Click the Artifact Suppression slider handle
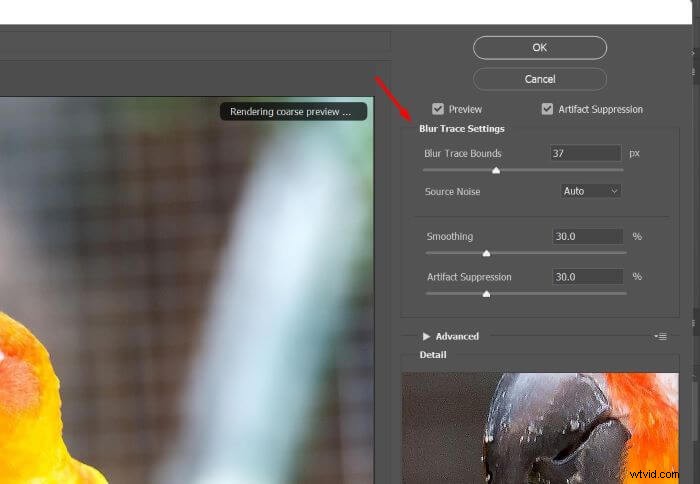This screenshot has width=700, height=484. [x=487, y=294]
